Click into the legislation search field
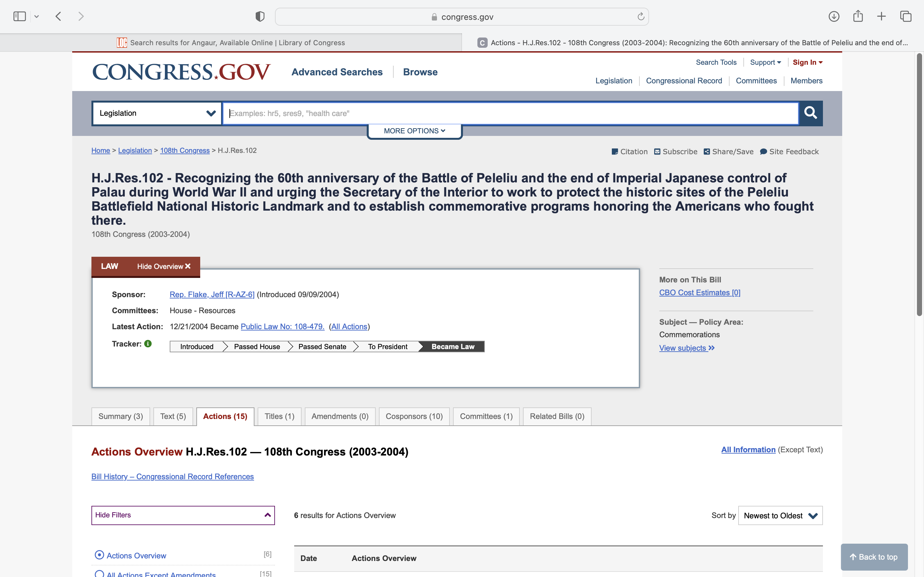 click(x=510, y=113)
